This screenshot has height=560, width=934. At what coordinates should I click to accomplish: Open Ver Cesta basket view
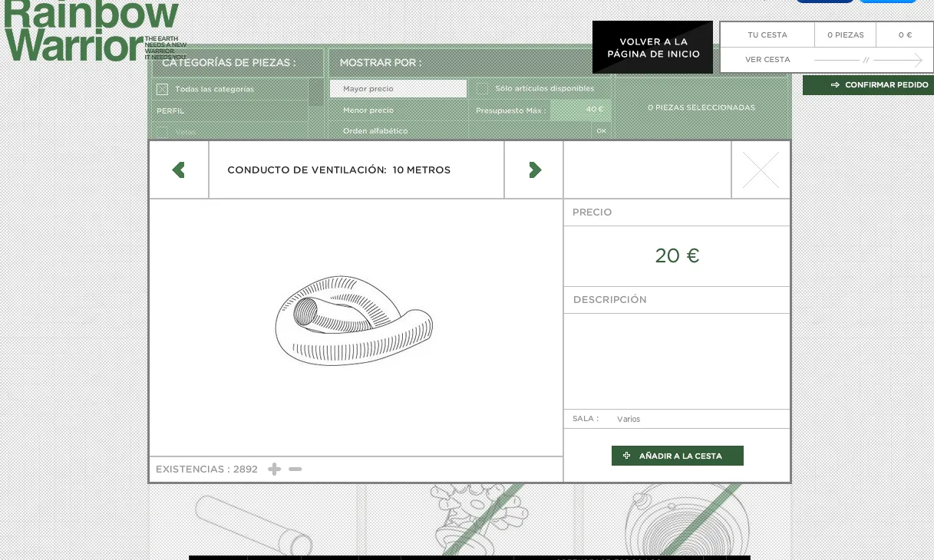click(x=767, y=60)
